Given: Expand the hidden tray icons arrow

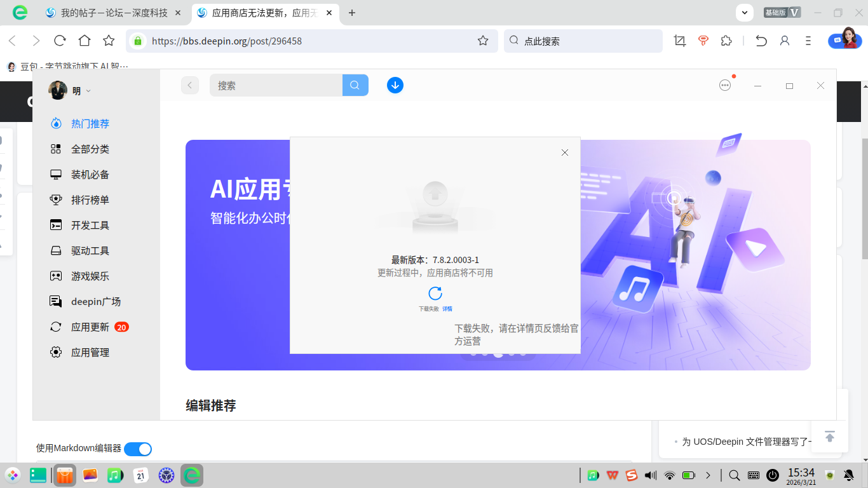Looking at the screenshot, I should point(708,475).
